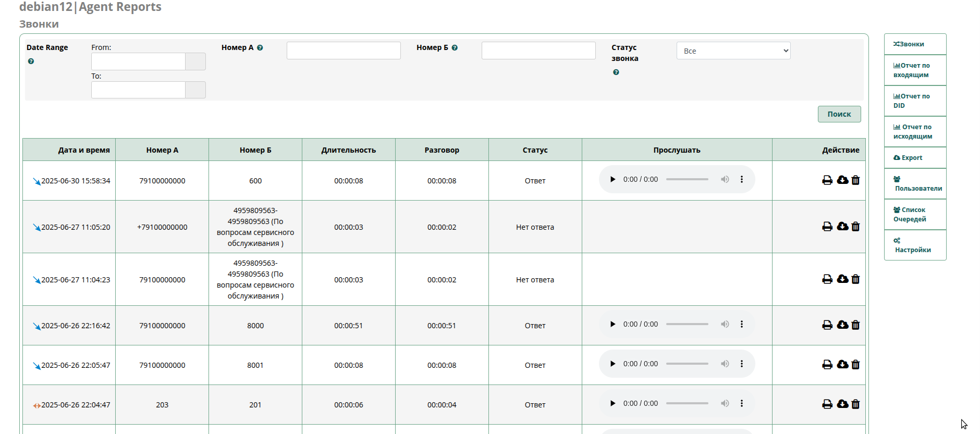Open Отчет по входящим report
The width and height of the screenshot is (980, 434).
(915, 70)
